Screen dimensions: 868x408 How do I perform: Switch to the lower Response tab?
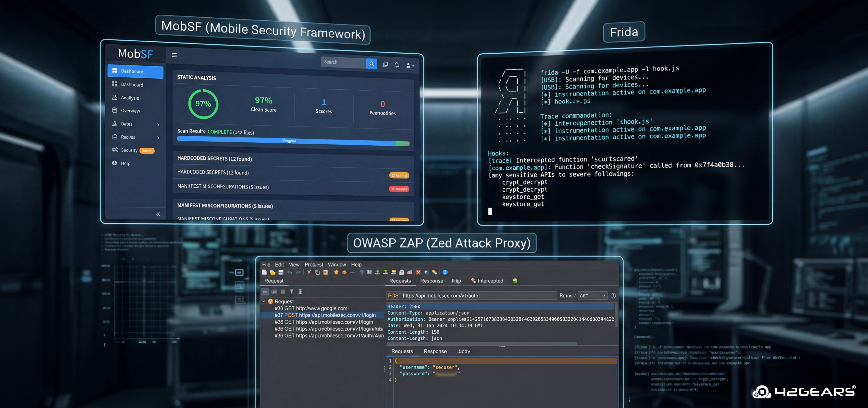(x=435, y=351)
